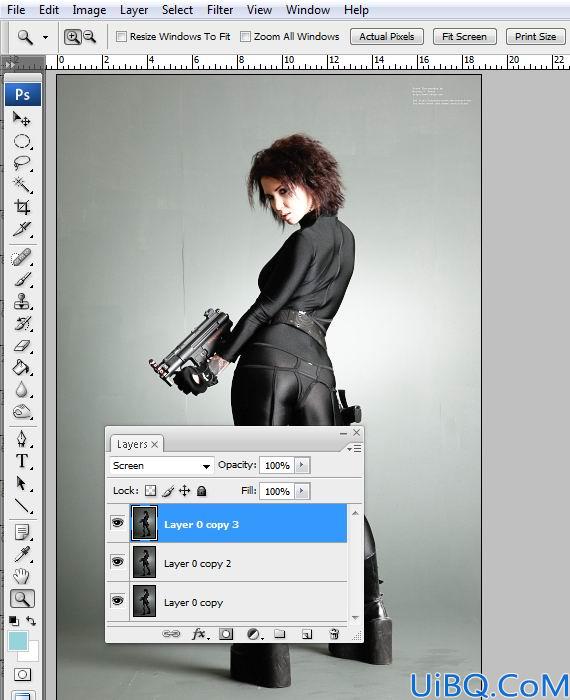This screenshot has width=570, height=700.
Task: Open the Screen blend mode dropdown
Action: click(x=162, y=466)
